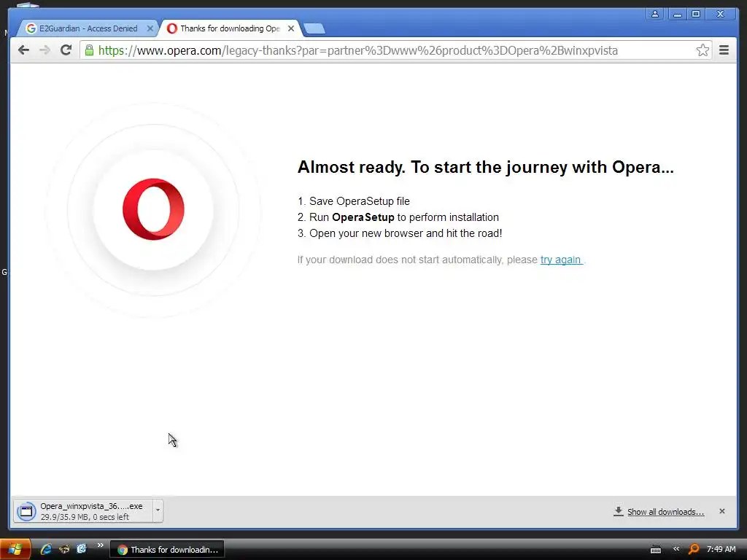This screenshot has height=560, width=747.
Task: Minimize the Chrome window
Action: click(x=677, y=14)
